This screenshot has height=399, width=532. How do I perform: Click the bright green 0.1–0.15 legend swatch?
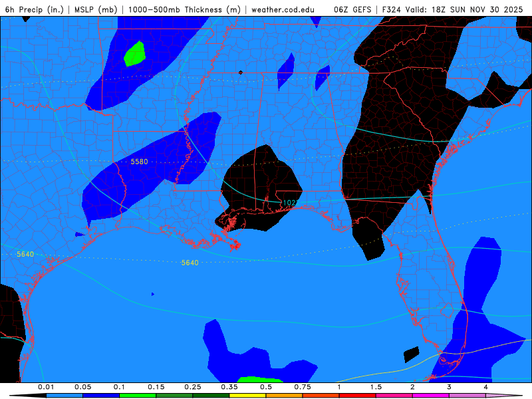[x=138, y=396]
